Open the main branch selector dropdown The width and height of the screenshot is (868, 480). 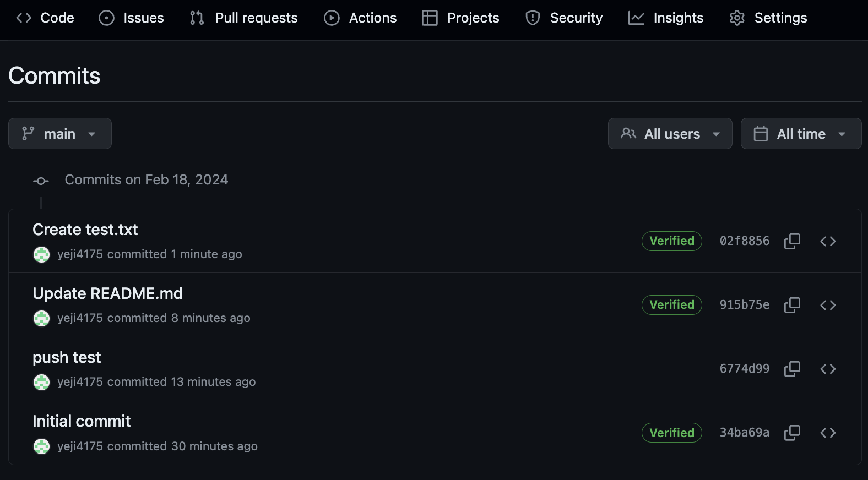tap(59, 134)
